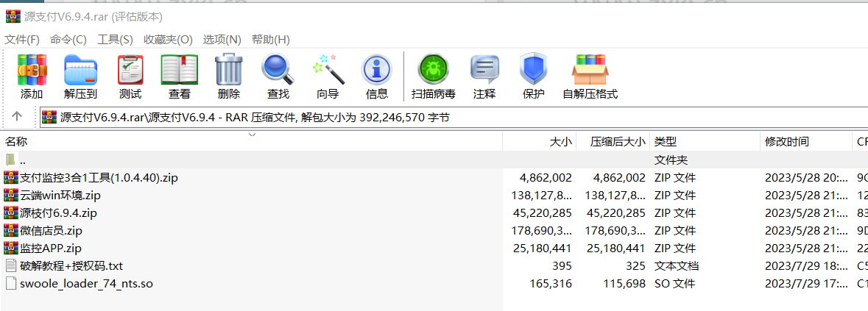Screen dimensions: 868x311
Task: Sort by 压缩后大小 column header
Action: (613, 142)
